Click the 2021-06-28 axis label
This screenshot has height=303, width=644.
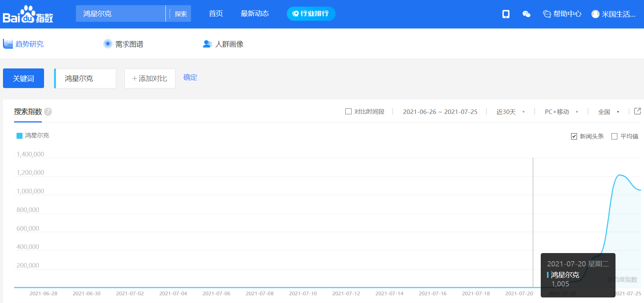coord(43,293)
